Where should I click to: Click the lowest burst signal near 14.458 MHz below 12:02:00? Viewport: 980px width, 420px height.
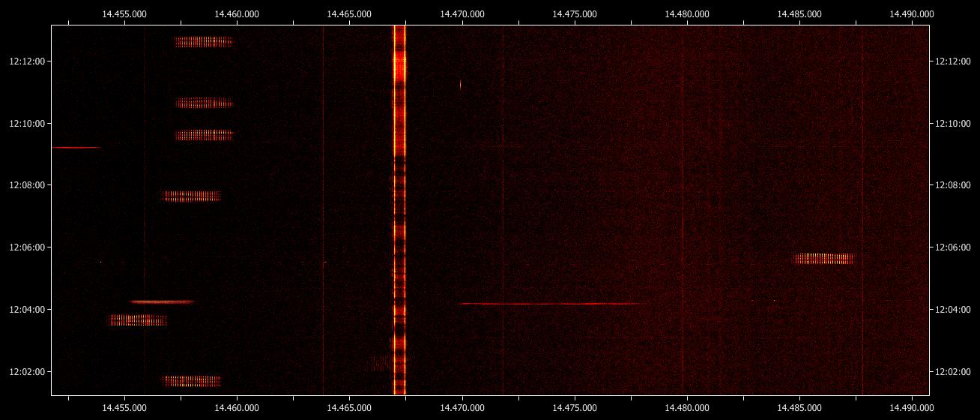[192, 381]
